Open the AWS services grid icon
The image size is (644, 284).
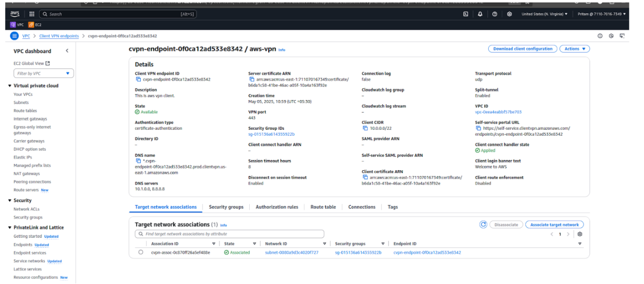coord(32,14)
